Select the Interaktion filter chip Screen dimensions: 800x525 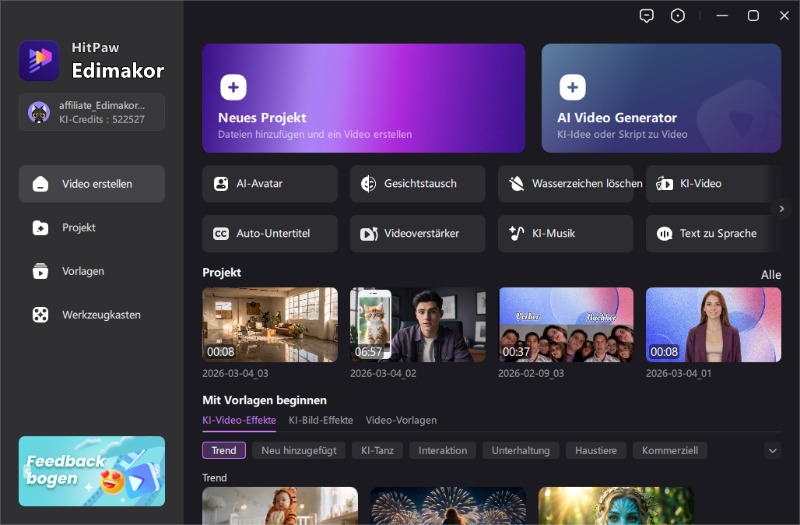point(443,451)
